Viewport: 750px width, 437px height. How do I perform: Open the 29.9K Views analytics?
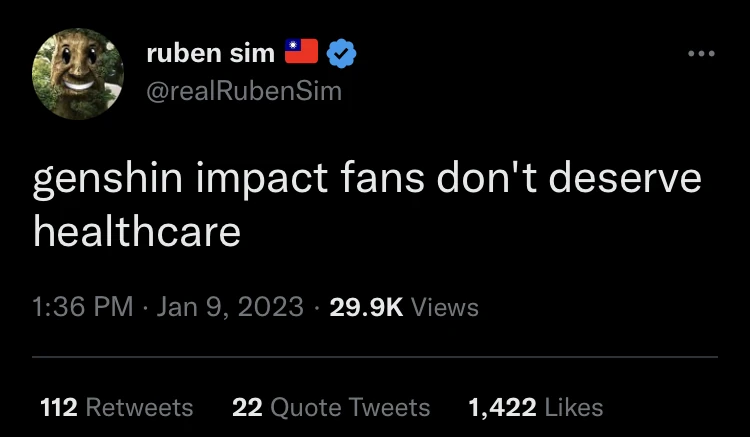click(404, 307)
